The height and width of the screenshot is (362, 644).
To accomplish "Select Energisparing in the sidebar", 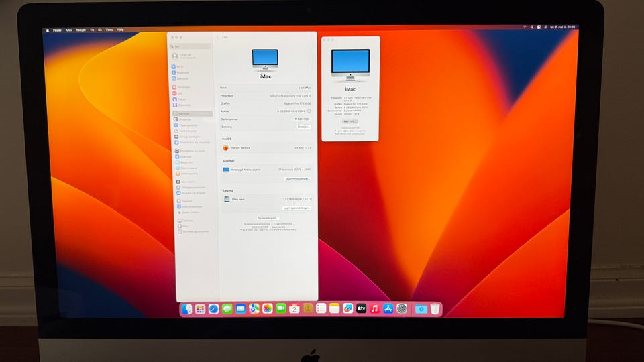I will [x=187, y=174].
